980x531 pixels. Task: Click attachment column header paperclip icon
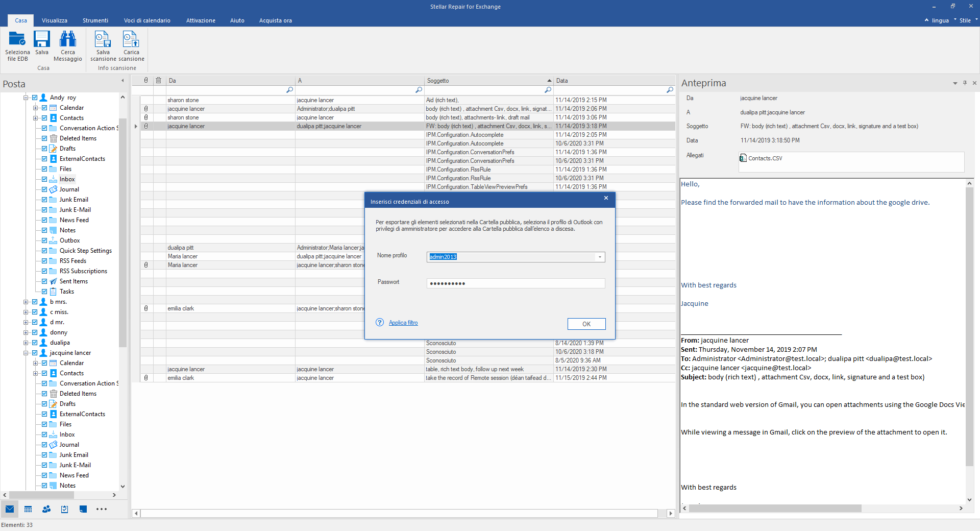coord(146,80)
